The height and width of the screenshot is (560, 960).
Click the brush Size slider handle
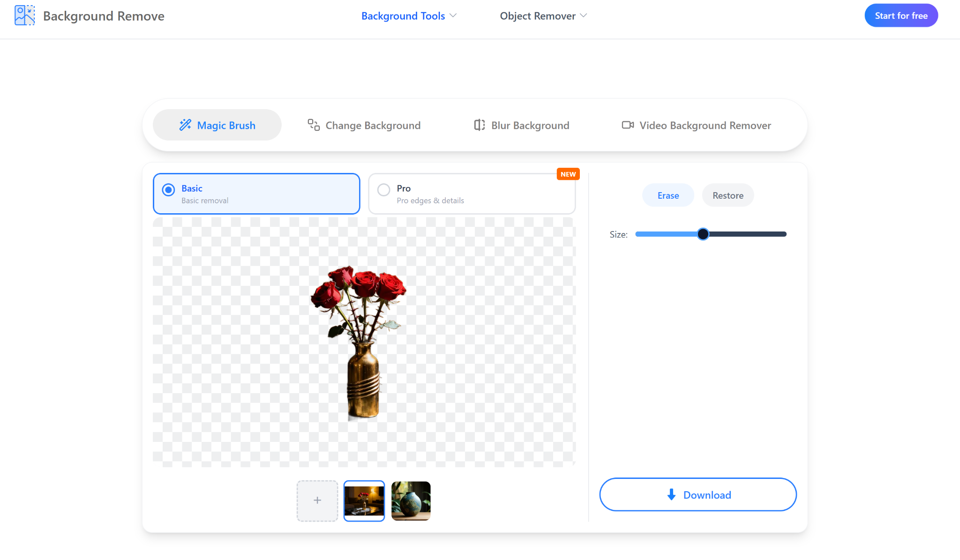pos(703,234)
